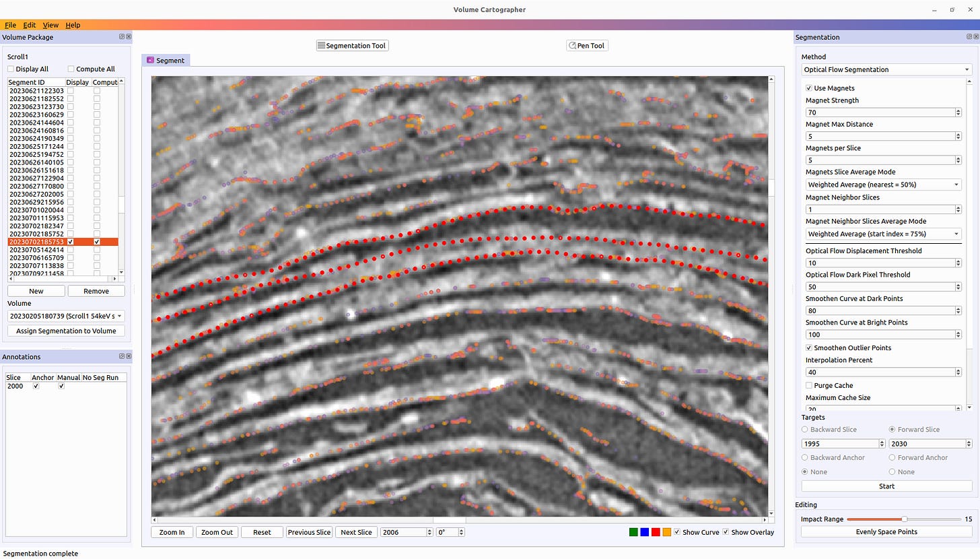Viewport: 980px width, 559px height.
Task: Go to the Previous Slice
Action: tap(309, 532)
